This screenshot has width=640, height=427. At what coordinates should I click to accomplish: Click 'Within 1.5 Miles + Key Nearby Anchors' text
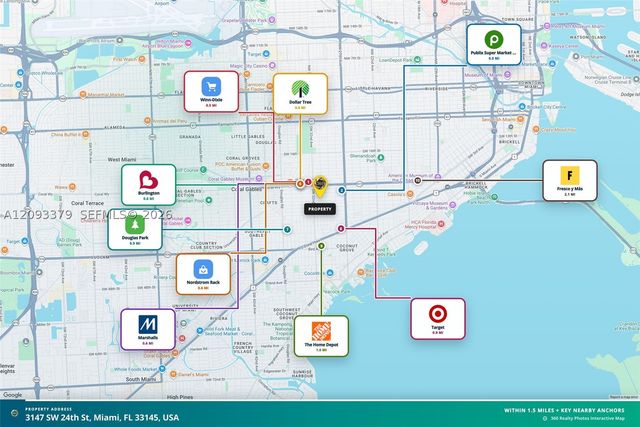(x=564, y=410)
